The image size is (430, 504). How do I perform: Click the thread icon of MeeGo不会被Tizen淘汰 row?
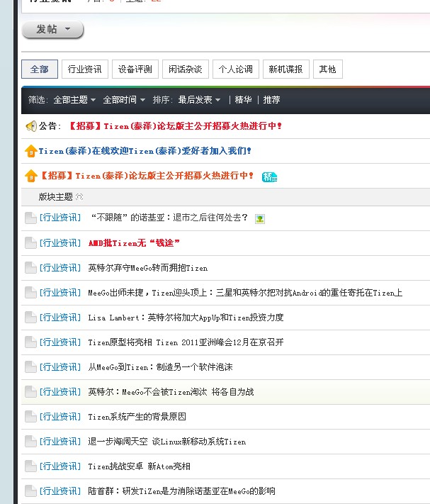31,392
